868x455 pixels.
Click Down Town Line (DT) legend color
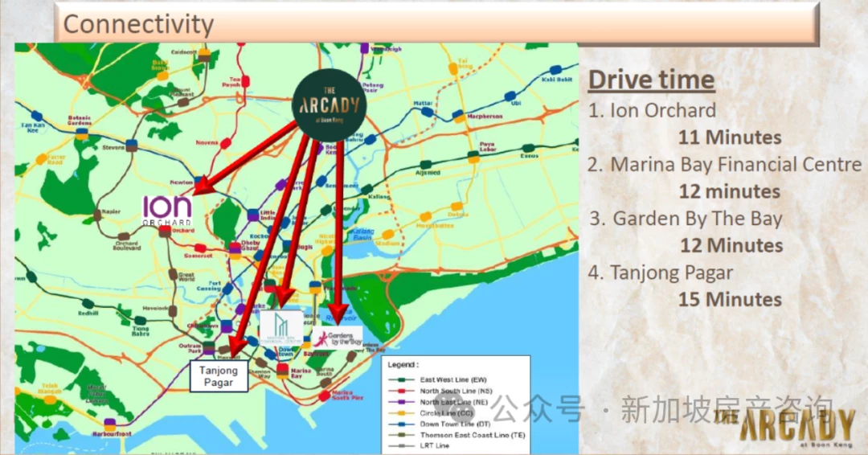tap(401, 424)
